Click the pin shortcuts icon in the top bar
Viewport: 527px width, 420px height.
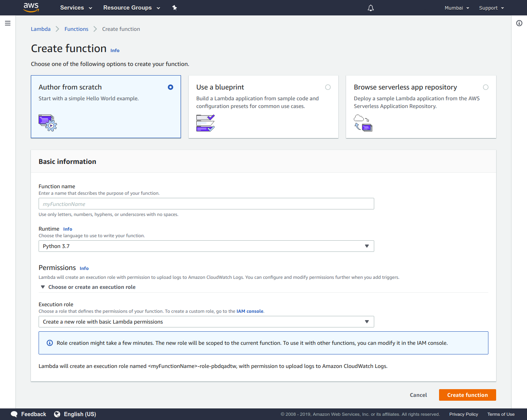click(x=174, y=8)
